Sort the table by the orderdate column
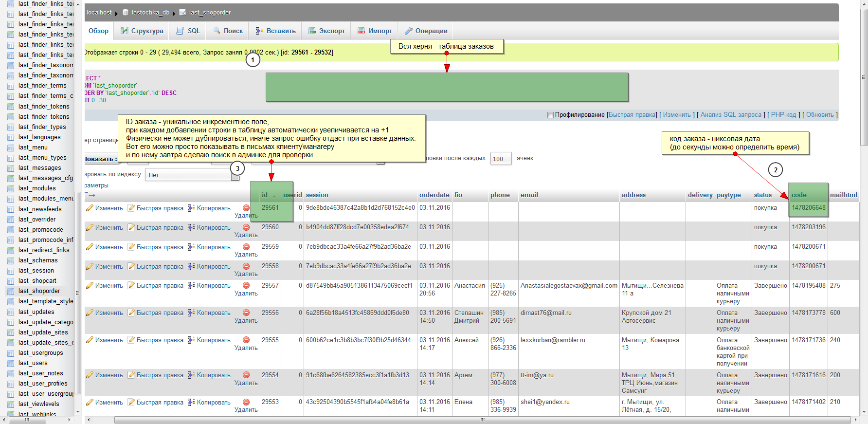868x424 pixels. click(x=434, y=195)
